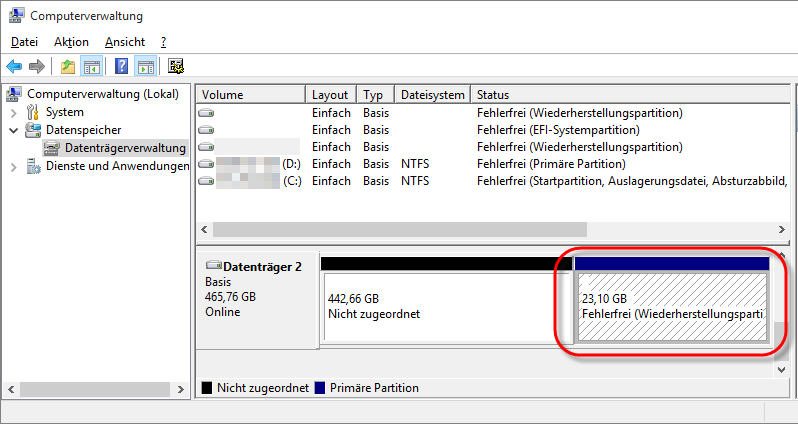Toggle the action pane show/hide icon
This screenshot has width=798, height=424.
[x=145, y=67]
